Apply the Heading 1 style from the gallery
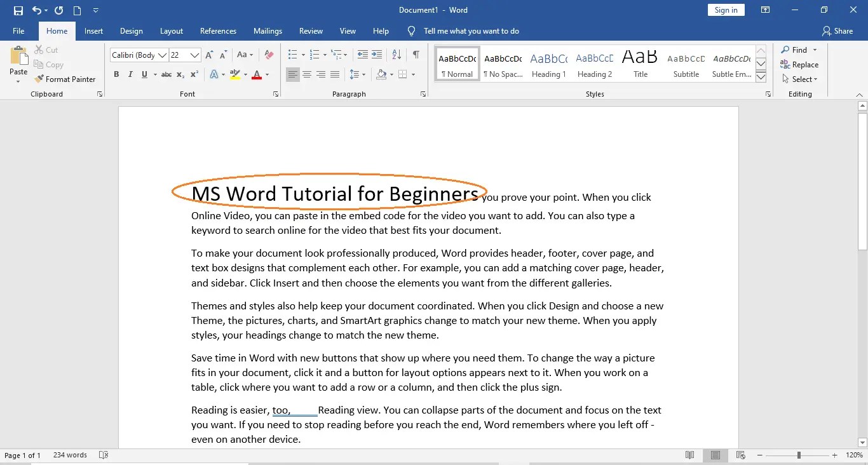Screen dimensions: 868x465 click(549, 65)
